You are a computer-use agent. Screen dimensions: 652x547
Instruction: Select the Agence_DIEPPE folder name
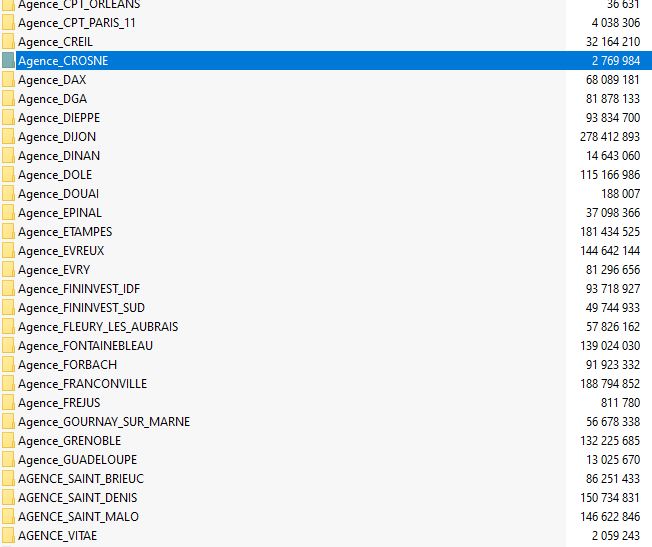pos(59,118)
